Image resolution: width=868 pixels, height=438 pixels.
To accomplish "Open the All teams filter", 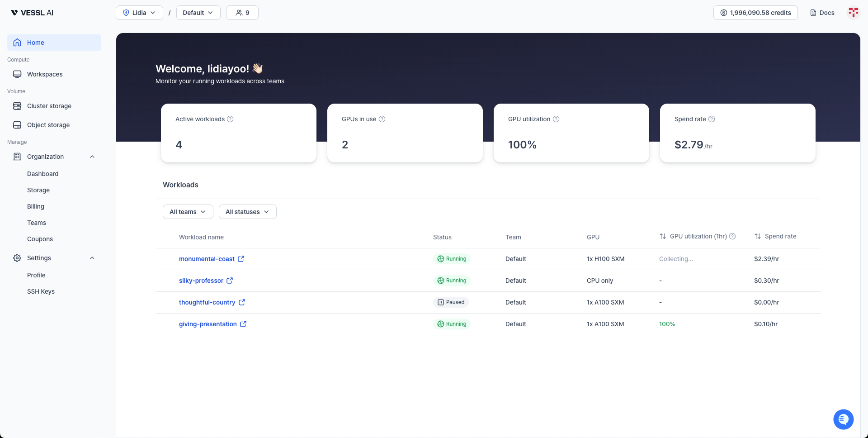I will 188,211.
